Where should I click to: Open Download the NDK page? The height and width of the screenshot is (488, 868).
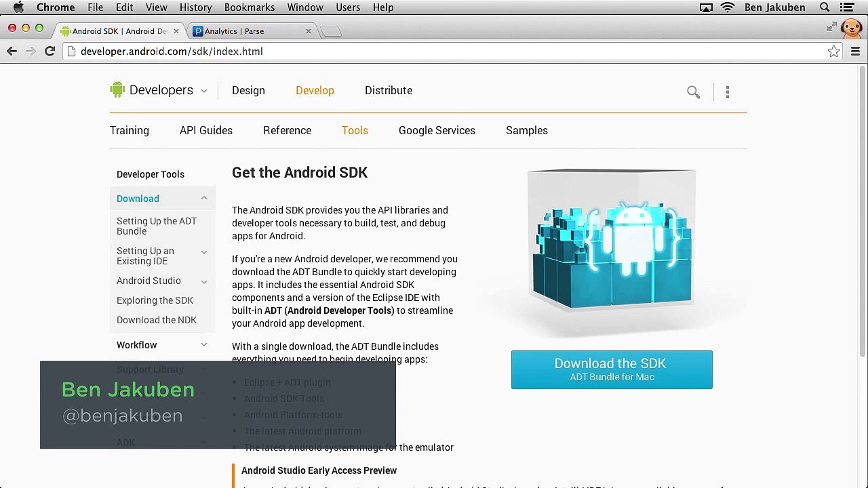pos(157,320)
